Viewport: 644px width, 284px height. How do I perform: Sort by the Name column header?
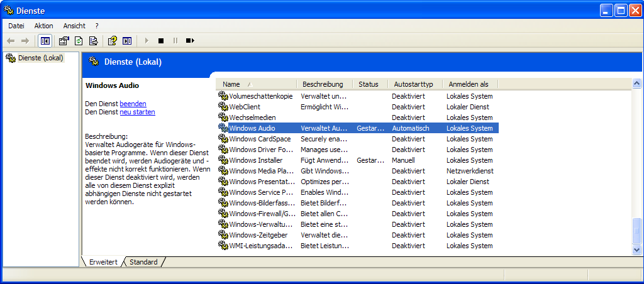[x=257, y=84]
